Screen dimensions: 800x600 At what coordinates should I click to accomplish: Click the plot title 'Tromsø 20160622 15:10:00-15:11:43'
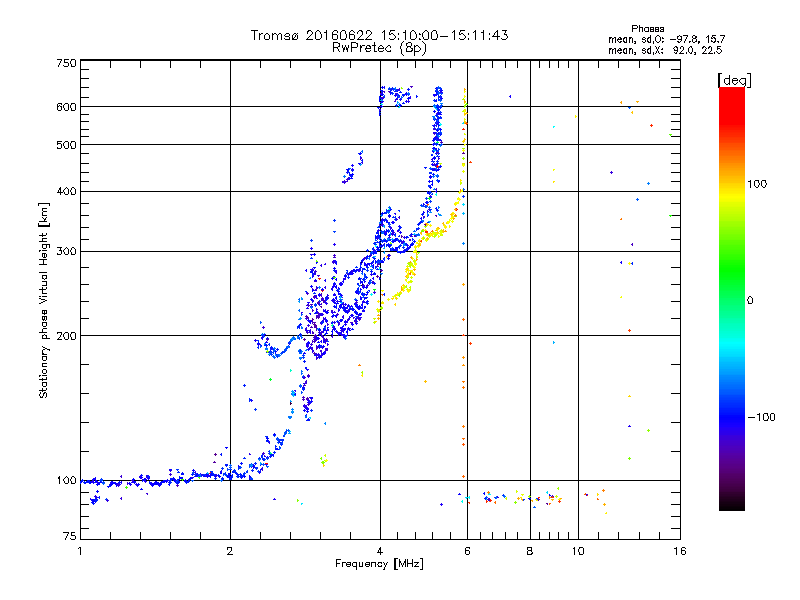[x=379, y=35]
